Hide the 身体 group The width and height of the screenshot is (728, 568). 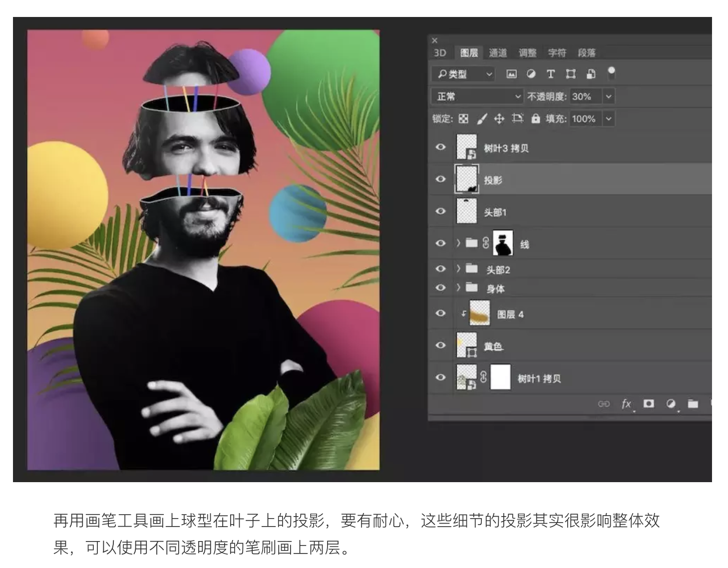tap(440, 287)
